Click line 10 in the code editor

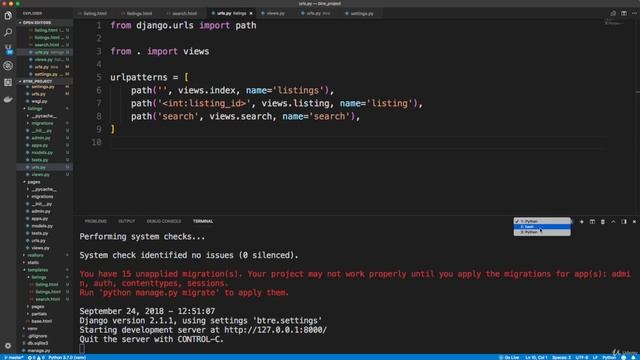point(358,142)
